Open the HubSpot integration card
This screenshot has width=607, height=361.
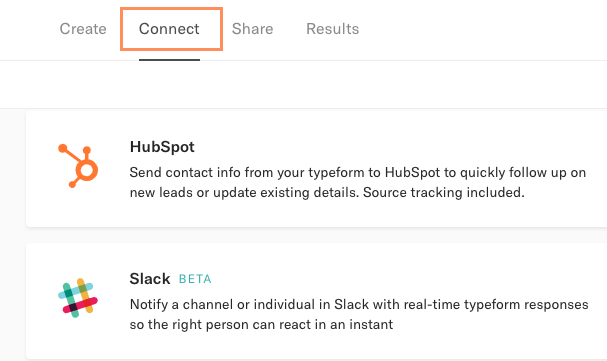click(x=316, y=169)
